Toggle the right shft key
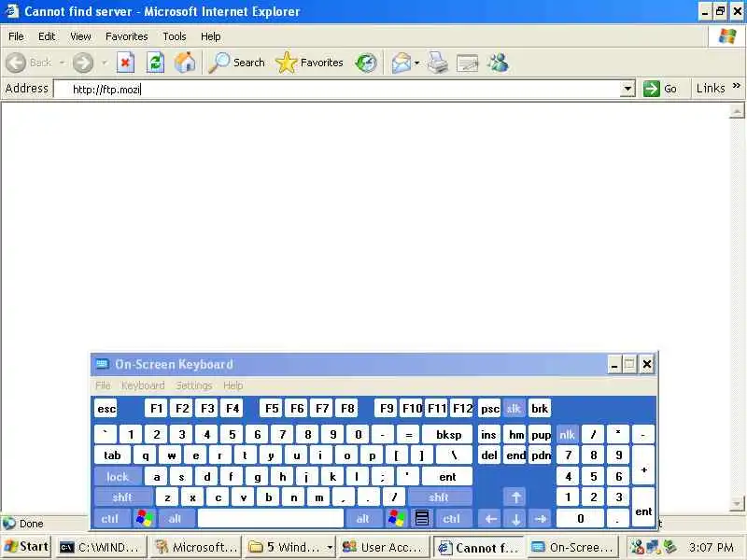Image resolution: width=747 pixels, height=560 pixels. pyautogui.click(x=439, y=497)
